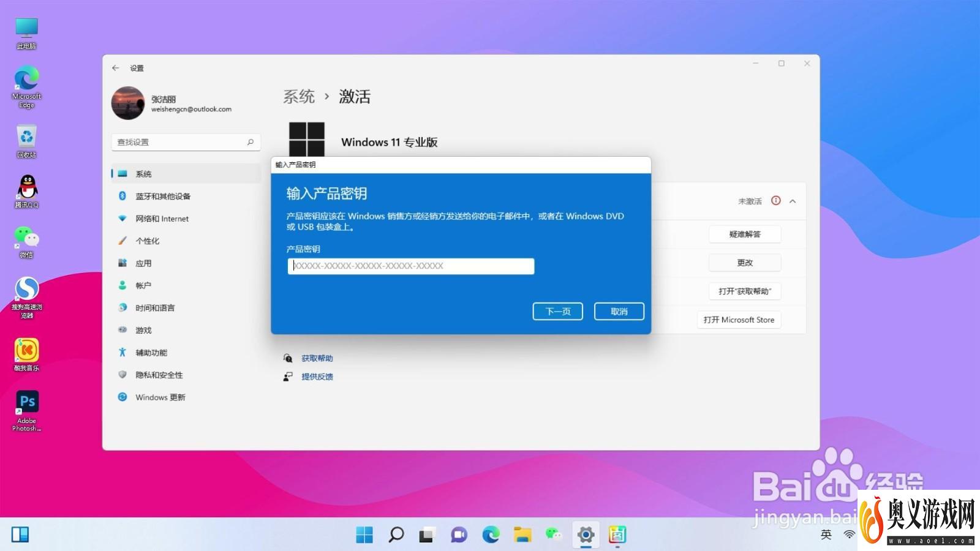Open the Recycle Bin desktop icon
Screen dimensions: 980x551
(26, 141)
